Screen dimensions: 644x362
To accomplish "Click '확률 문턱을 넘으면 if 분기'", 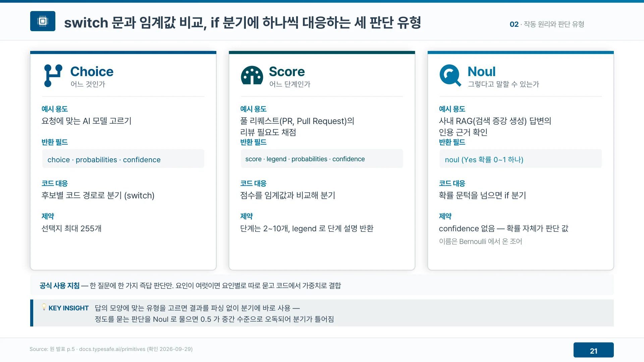I will [482, 195].
